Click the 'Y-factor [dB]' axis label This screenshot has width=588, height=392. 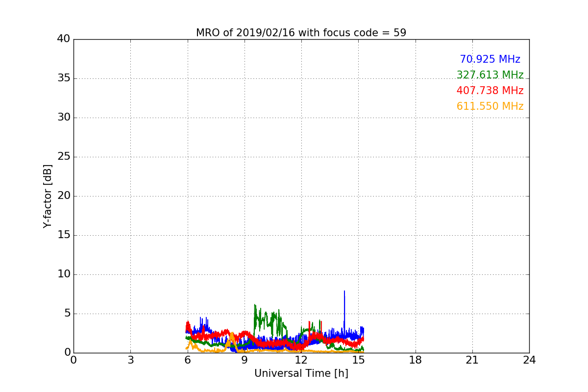pyautogui.click(x=47, y=196)
